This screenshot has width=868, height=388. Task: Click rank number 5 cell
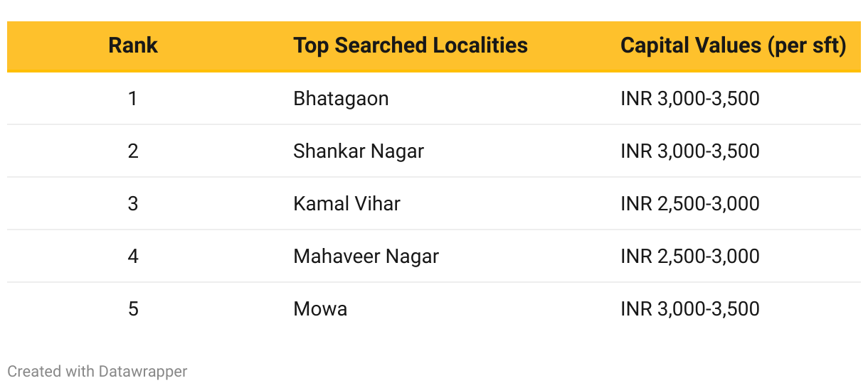133,308
